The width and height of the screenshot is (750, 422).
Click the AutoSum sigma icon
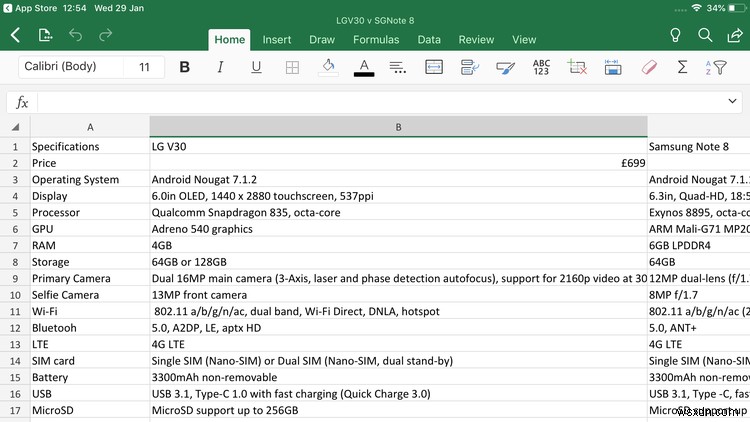tap(683, 67)
